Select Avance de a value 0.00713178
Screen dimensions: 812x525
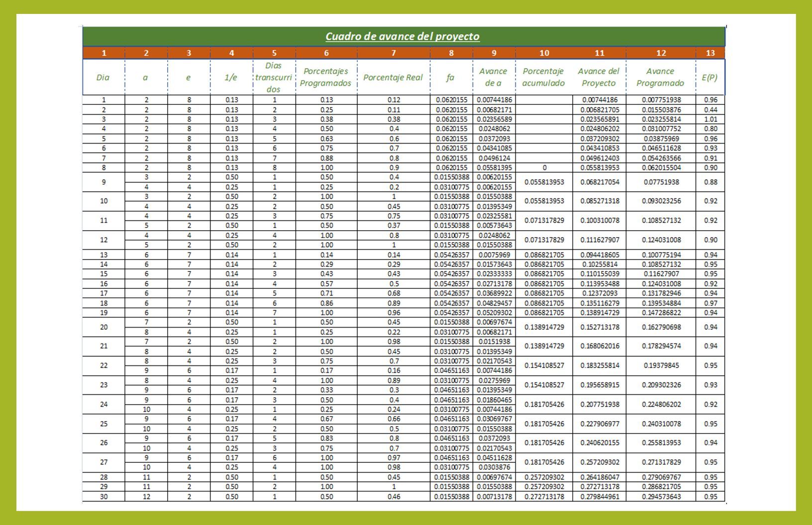click(494, 497)
